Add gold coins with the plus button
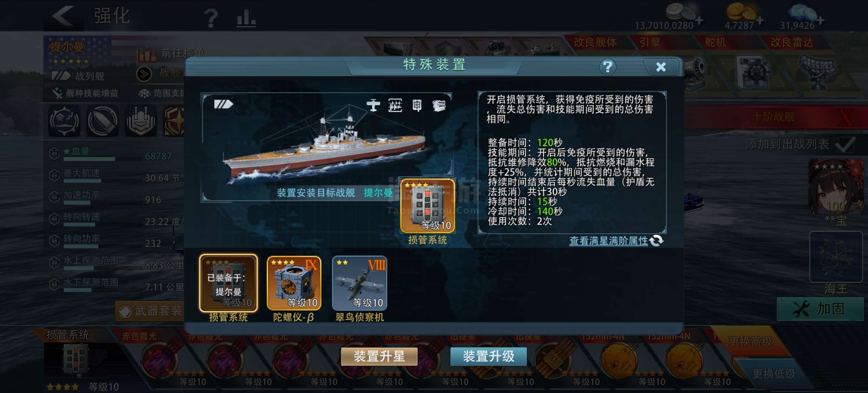This screenshot has height=393, width=868. (760, 21)
